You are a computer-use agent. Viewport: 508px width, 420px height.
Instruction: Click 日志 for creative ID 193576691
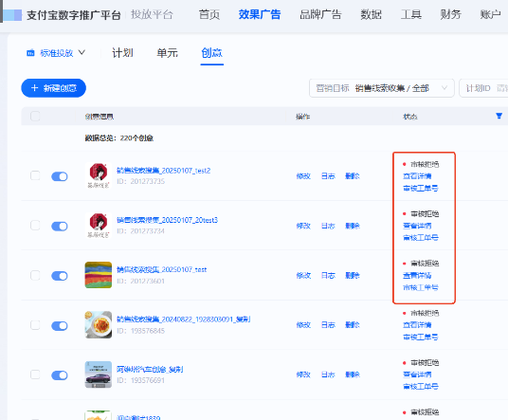328,374
